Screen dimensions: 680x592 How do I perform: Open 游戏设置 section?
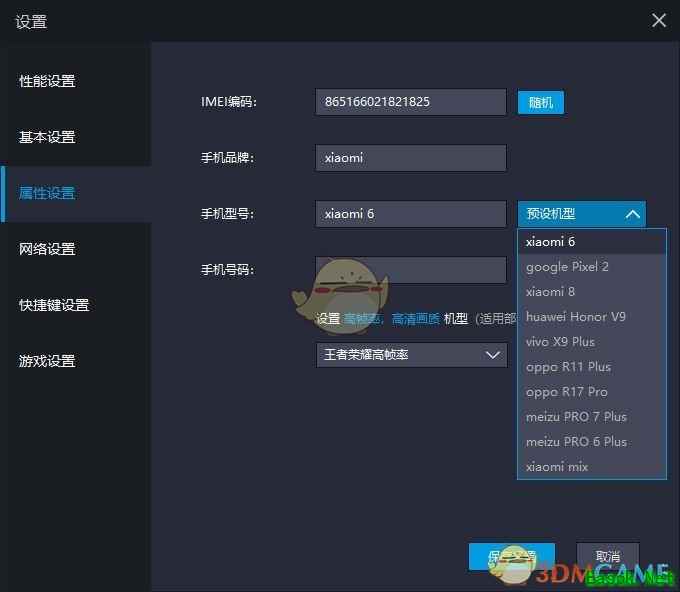[x=48, y=361]
